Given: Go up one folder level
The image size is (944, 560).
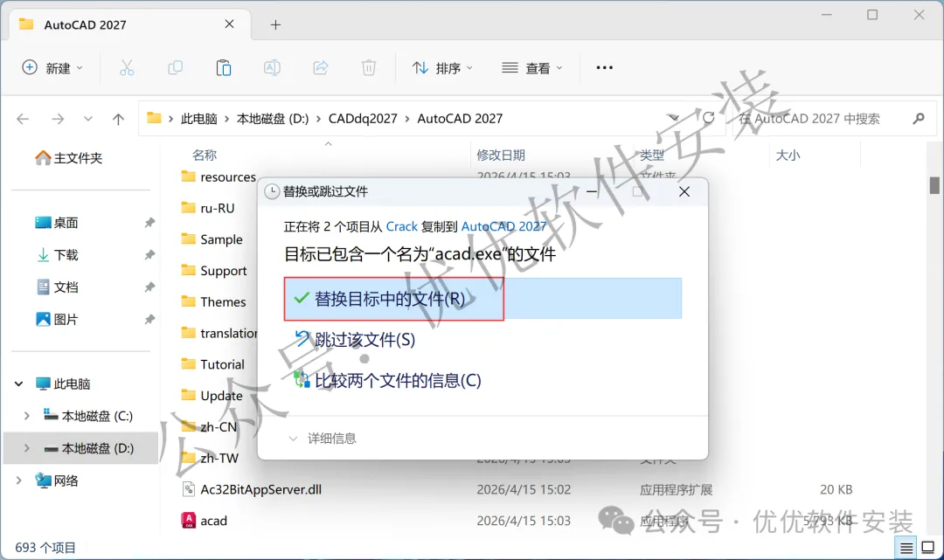Looking at the screenshot, I should coord(118,119).
